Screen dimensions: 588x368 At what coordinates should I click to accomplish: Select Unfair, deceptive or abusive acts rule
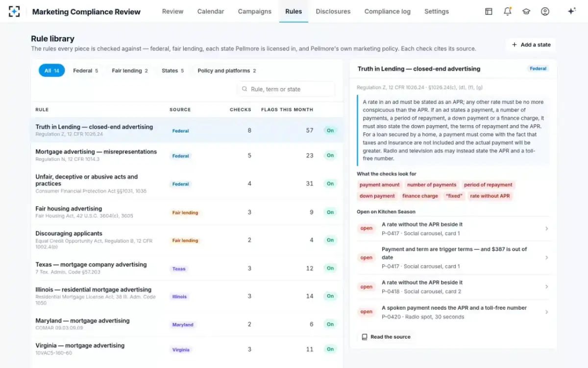[187, 184]
